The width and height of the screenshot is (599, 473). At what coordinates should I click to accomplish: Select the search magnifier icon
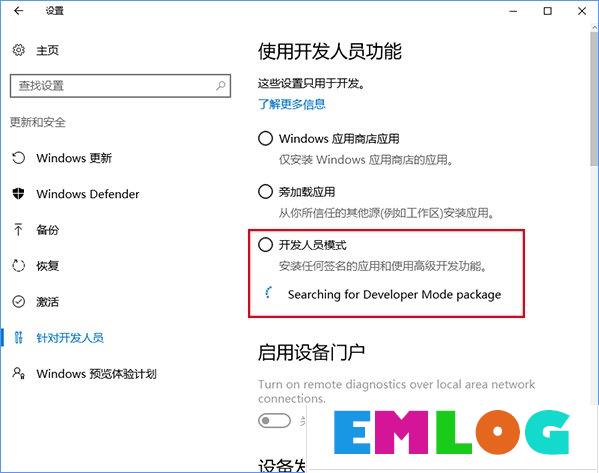point(220,86)
